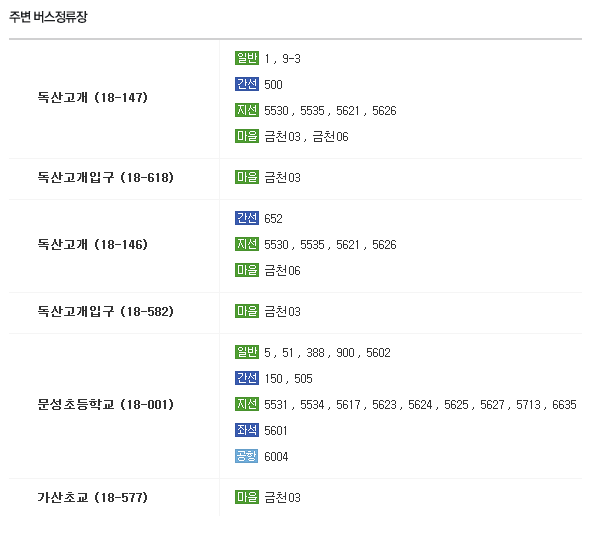
Task: Select the 독산고개 (18-147) bus stop
Action: click(x=93, y=98)
